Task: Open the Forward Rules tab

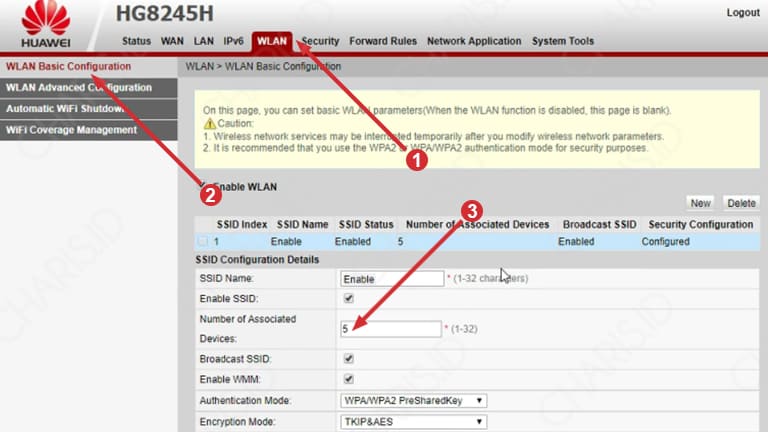Action: pyautogui.click(x=383, y=41)
